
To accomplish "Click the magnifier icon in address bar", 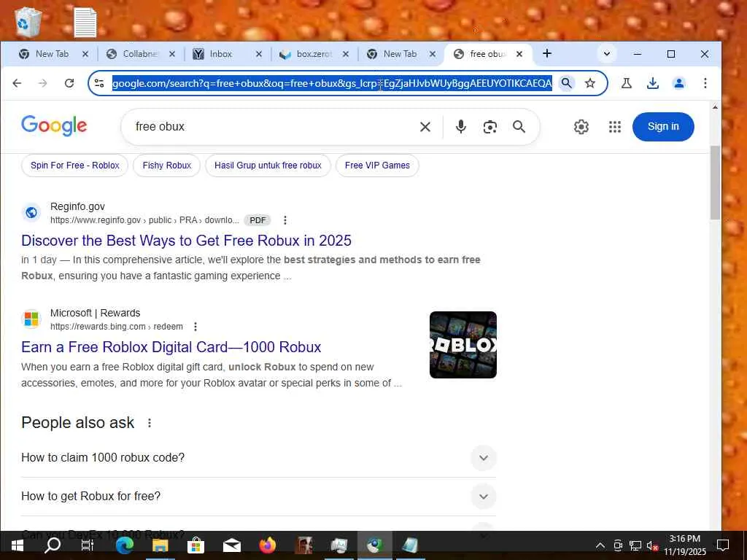I will 566,83.
